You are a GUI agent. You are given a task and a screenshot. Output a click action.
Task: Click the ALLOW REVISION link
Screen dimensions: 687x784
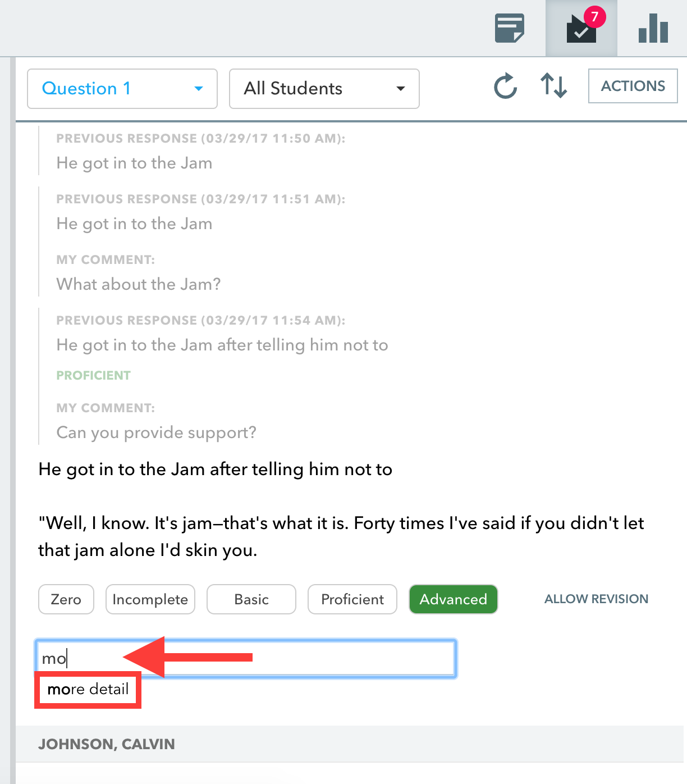click(x=596, y=599)
